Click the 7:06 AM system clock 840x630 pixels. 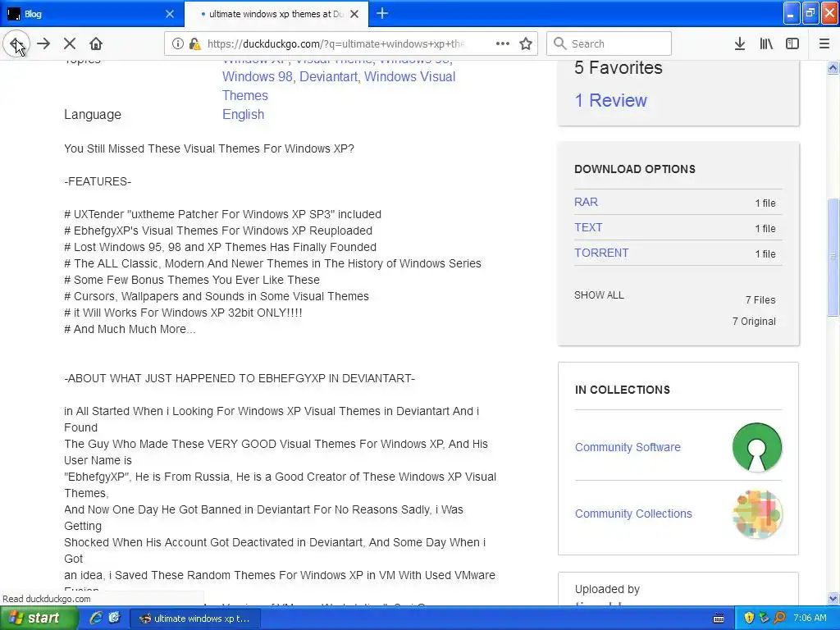(x=810, y=619)
